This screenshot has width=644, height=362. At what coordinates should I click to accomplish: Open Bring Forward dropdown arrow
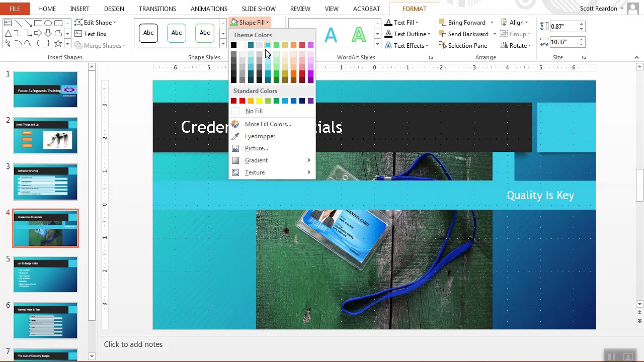click(492, 23)
